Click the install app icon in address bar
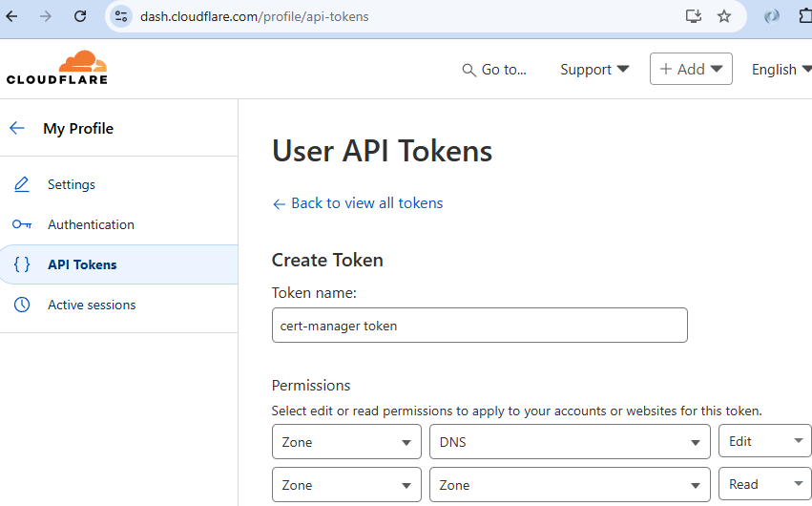 694,16
